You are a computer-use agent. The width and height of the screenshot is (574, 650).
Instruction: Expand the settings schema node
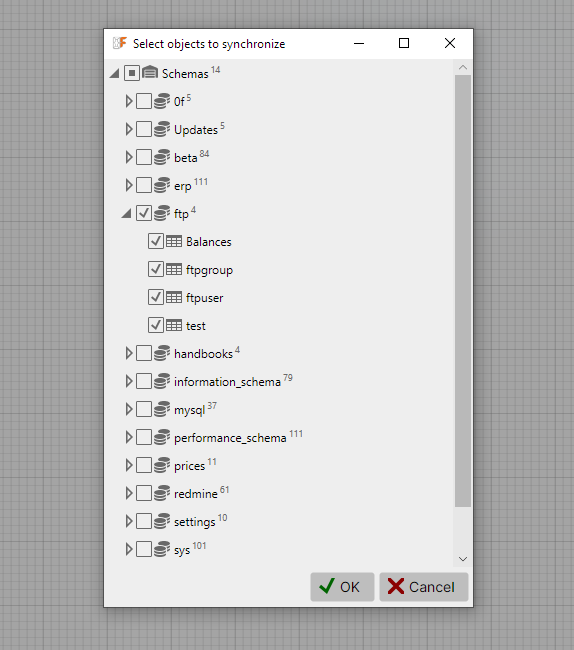pos(129,521)
